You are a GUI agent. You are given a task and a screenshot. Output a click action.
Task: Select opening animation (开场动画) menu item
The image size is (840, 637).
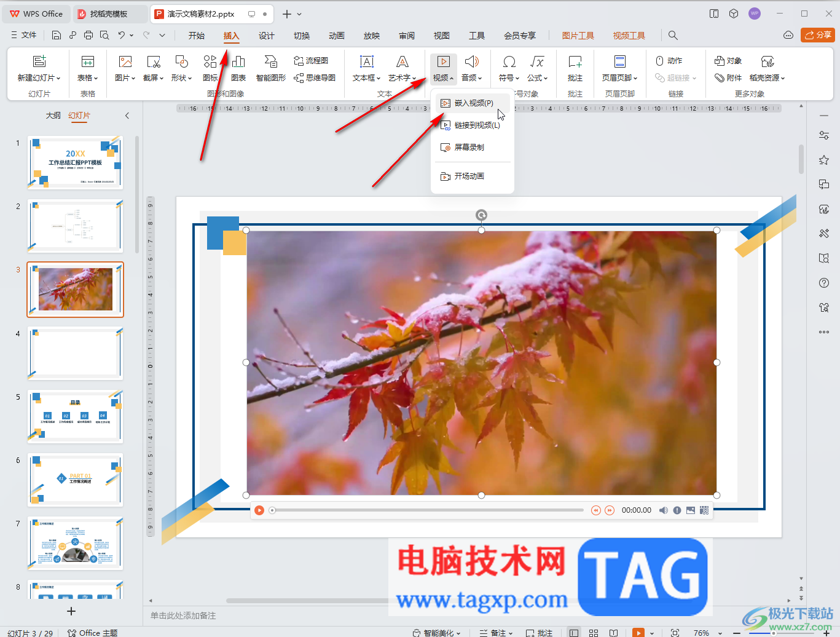pyautogui.click(x=473, y=176)
